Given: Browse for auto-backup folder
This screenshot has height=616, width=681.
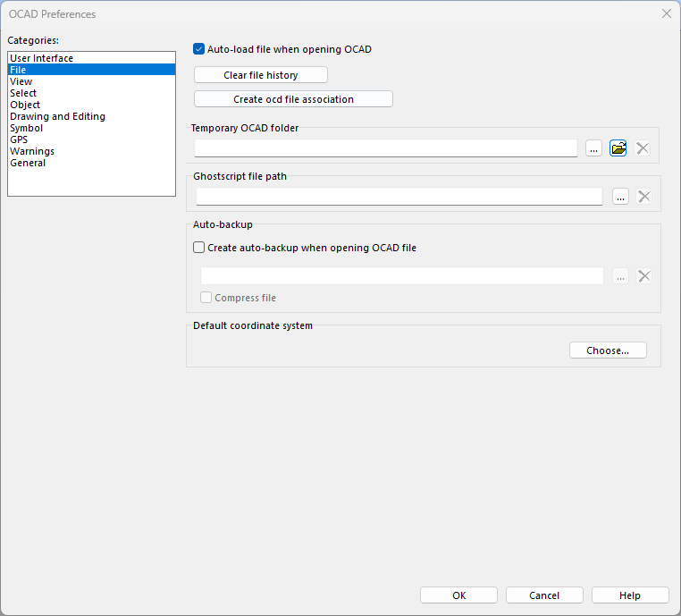Looking at the screenshot, I should tap(620, 276).
